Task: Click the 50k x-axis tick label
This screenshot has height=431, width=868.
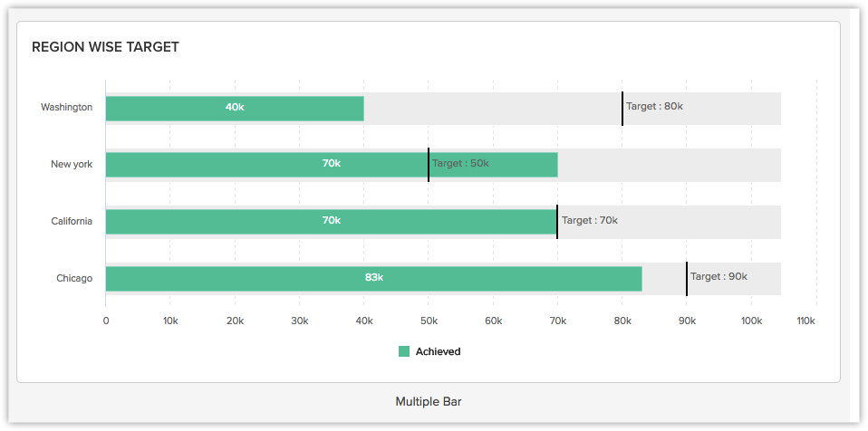Action: pos(429,321)
